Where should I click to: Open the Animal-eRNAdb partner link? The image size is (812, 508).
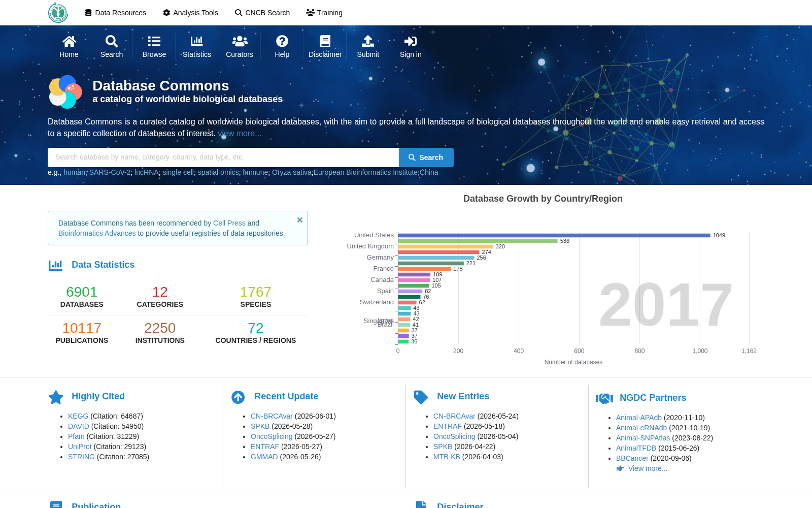click(x=641, y=428)
